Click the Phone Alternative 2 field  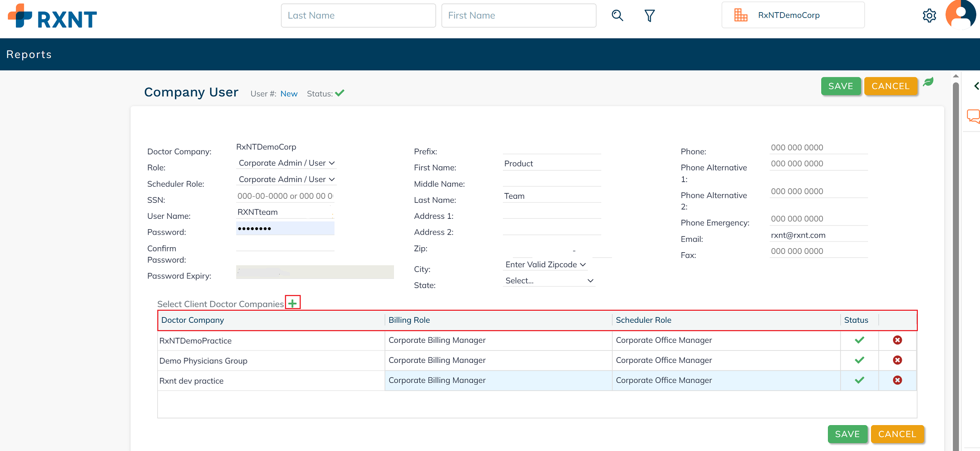(819, 191)
